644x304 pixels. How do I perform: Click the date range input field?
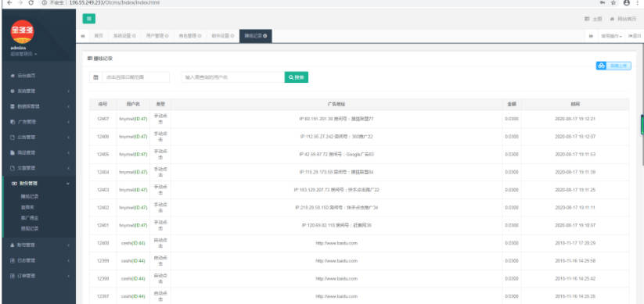(x=135, y=77)
